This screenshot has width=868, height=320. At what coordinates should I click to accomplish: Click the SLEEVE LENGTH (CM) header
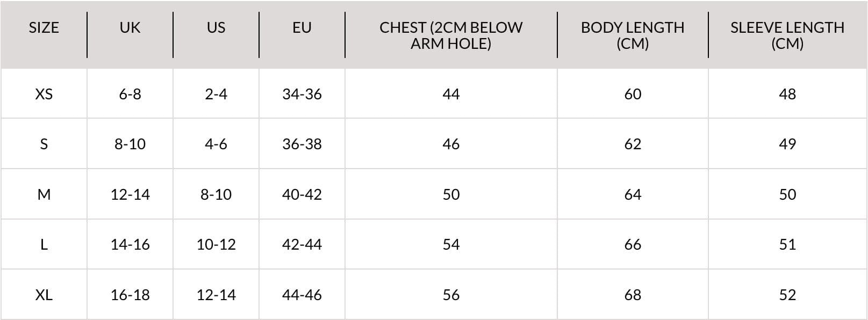tap(787, 35)
